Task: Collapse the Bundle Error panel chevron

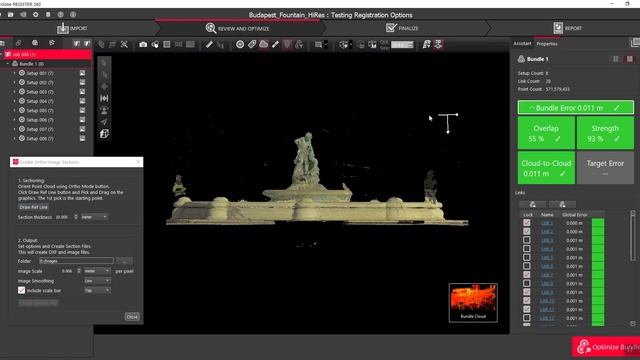Action: tap(531, 108)
